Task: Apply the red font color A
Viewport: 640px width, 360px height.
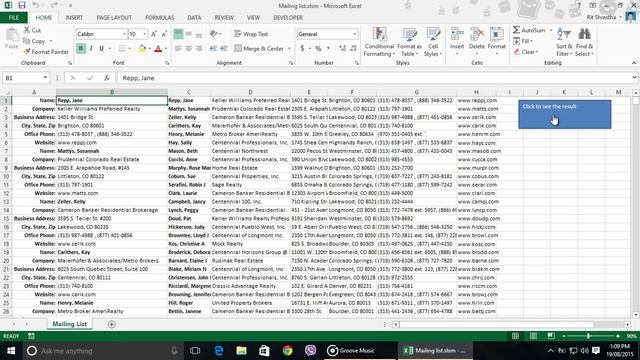Action: point(158,49)
